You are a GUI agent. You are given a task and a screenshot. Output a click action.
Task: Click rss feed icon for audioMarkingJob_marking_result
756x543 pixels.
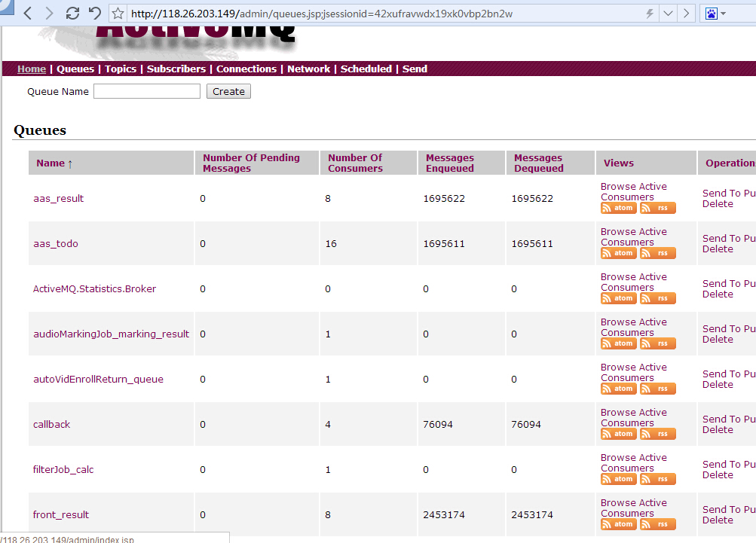(x=658, y=343)
